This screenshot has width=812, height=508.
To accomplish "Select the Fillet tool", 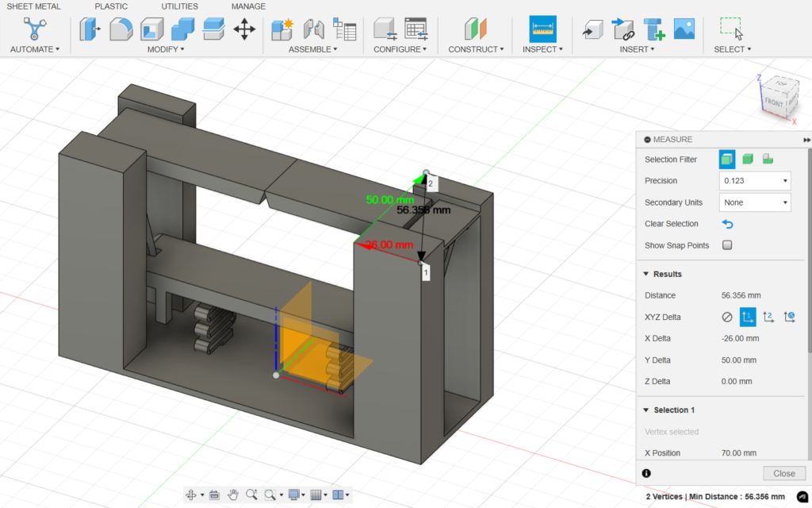I will (x=121, y=29).
